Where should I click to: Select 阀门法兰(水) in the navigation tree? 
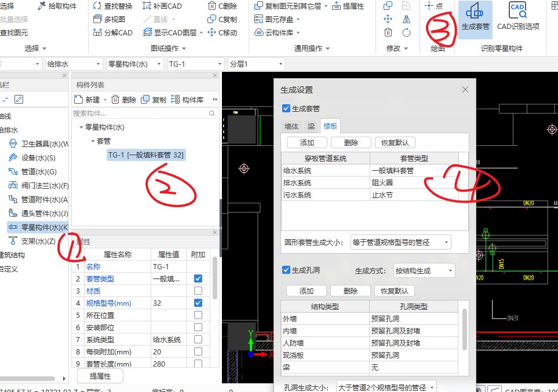click(38, 185)
